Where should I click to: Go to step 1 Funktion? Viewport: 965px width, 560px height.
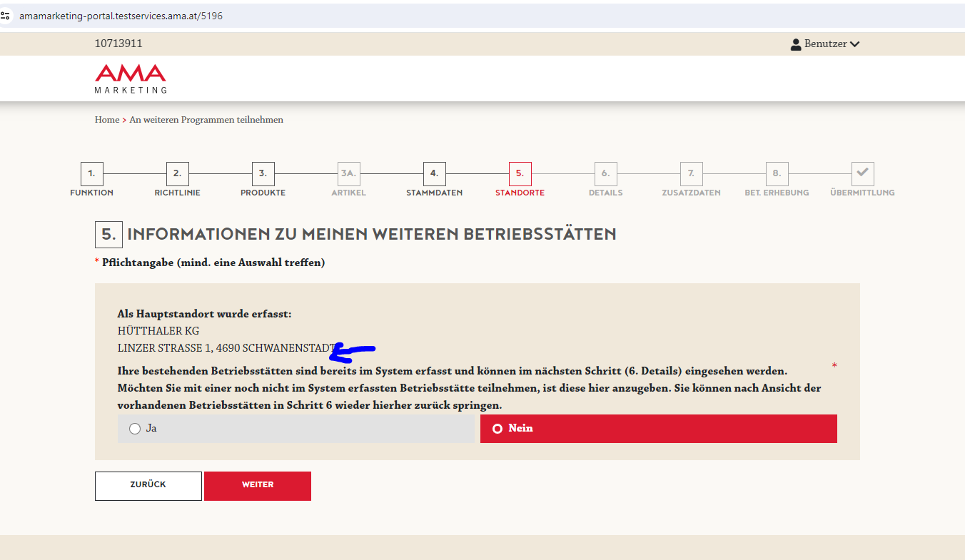click(x=91, y=173)
